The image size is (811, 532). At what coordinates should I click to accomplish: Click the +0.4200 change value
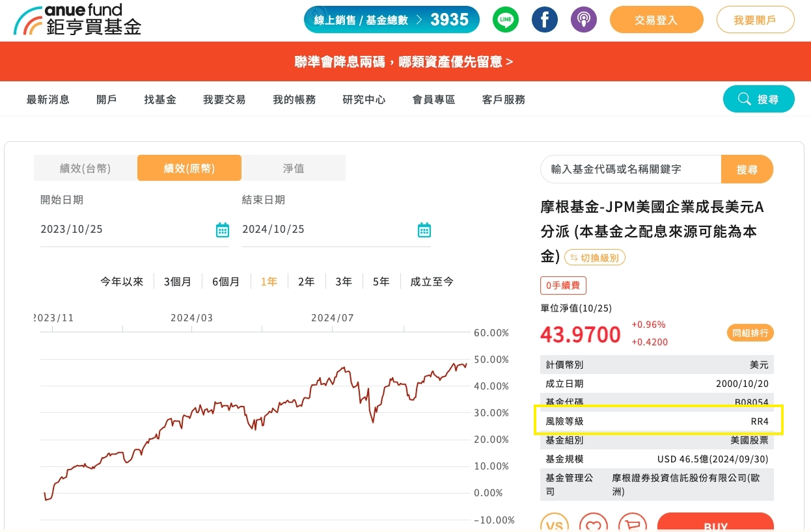[650, 342]
